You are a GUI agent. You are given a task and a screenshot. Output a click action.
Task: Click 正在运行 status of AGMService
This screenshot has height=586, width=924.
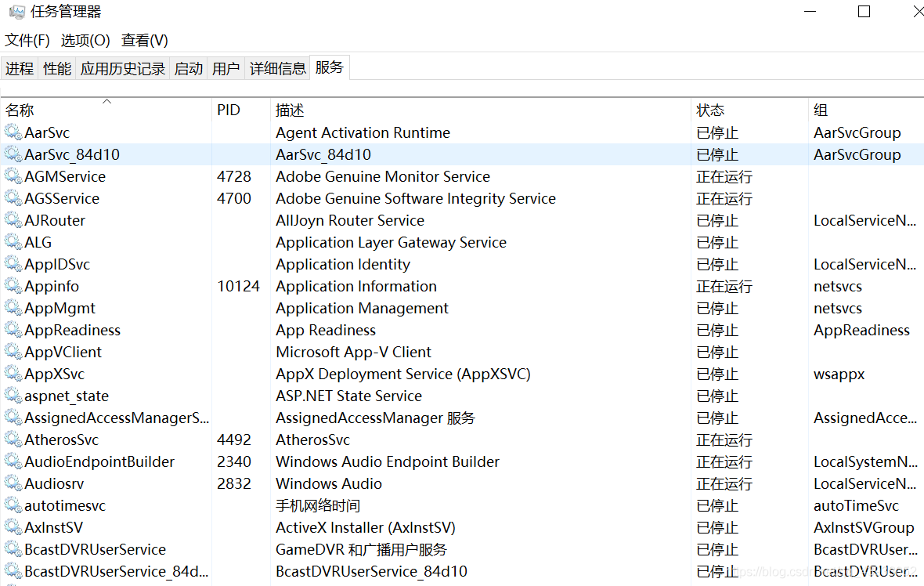pos(724,177)
